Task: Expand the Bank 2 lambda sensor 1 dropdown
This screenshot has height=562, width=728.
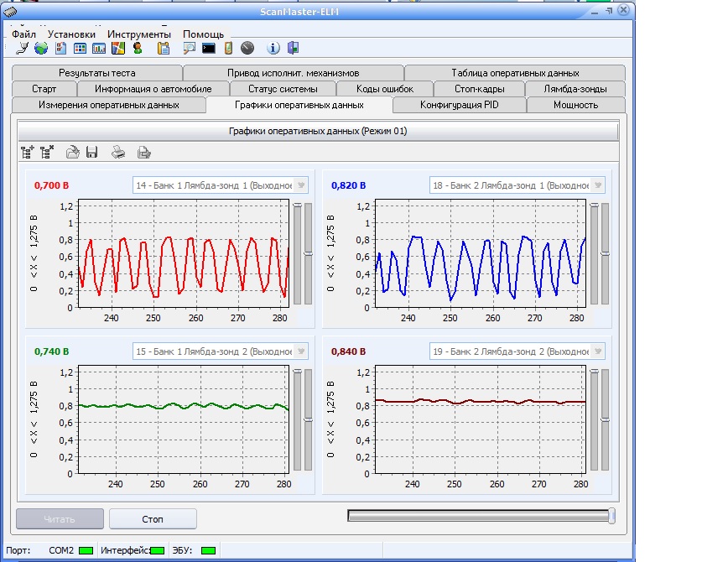Action: coord(597,185)
